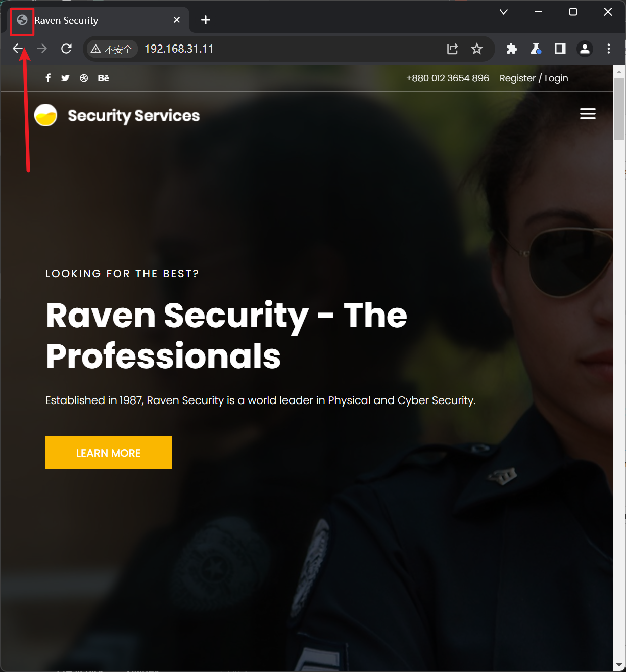Open the hamburger navigation menu
This screenshot has width=626, height=672.
point(588,114)
